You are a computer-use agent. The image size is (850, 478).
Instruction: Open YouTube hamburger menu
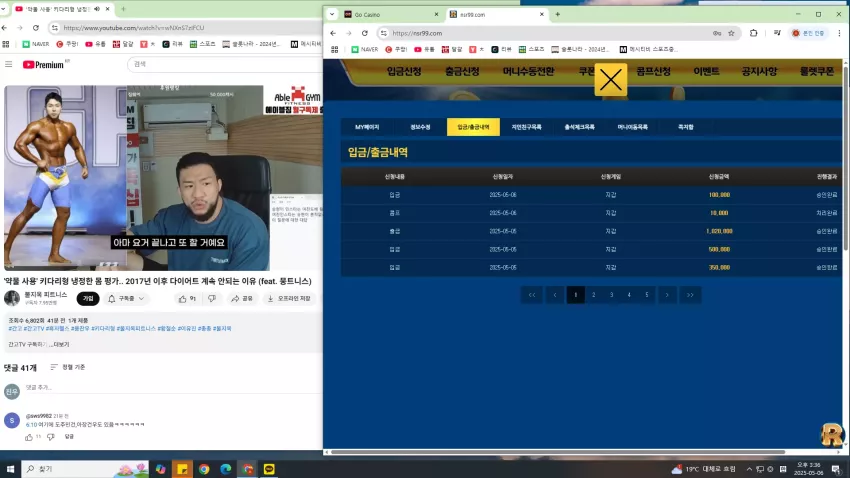click(x=9, y=64)
